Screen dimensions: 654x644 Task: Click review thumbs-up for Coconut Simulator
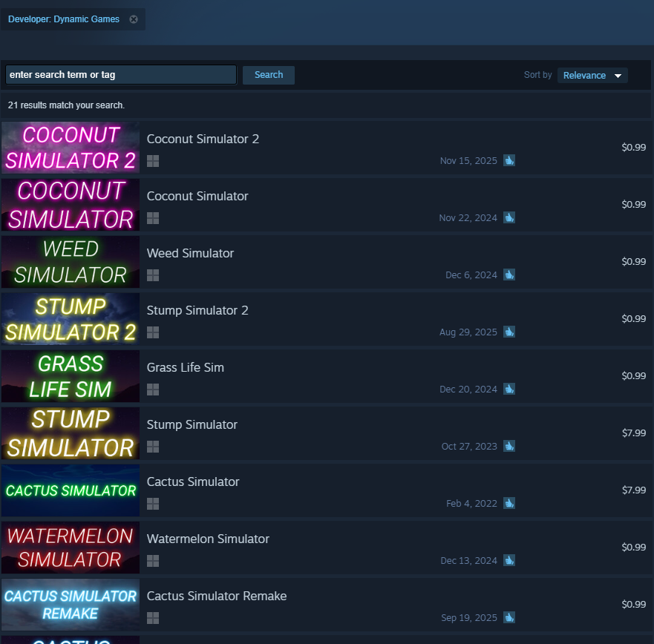click(x=509, y=217)
